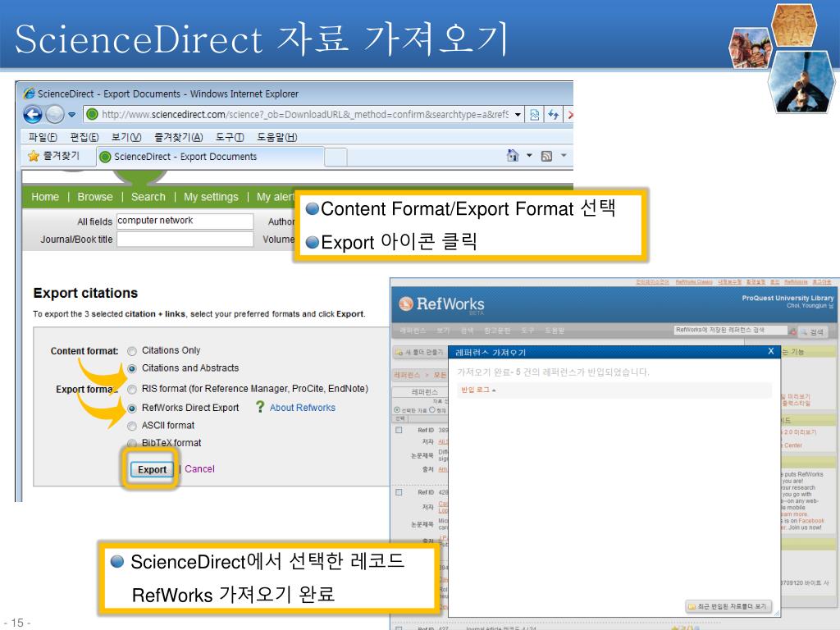
Task: Open the address bar URL history dropdown
Action: click(x=518, y=115)
